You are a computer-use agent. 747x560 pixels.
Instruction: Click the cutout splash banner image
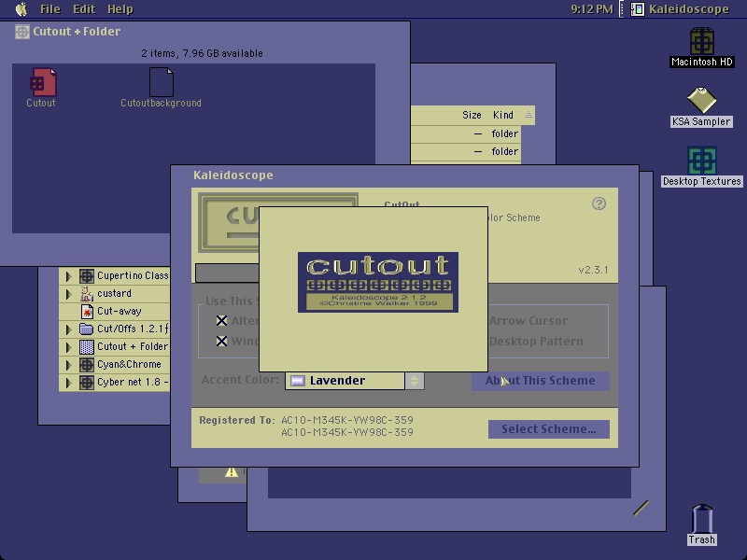click(x=378, y=283)
